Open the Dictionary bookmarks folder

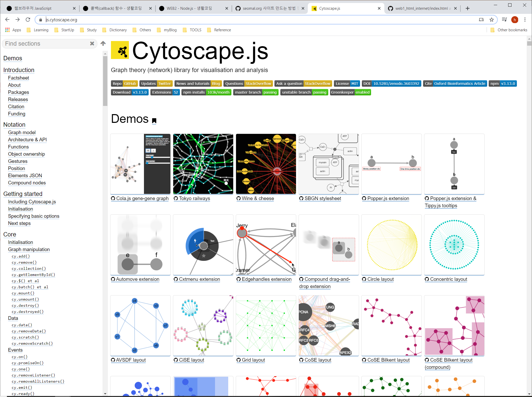point(115,30)
